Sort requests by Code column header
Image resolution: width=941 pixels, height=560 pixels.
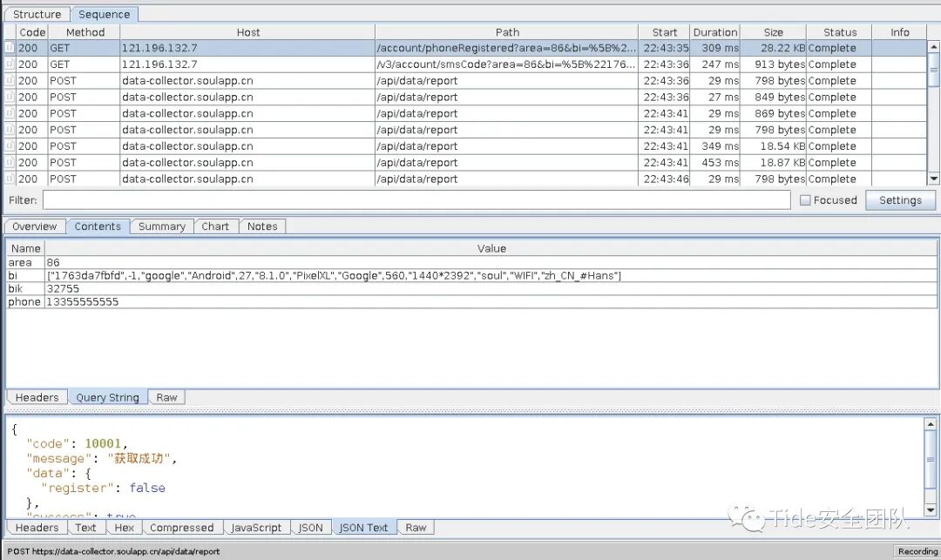pyautogui.click(x=32, y=32)
